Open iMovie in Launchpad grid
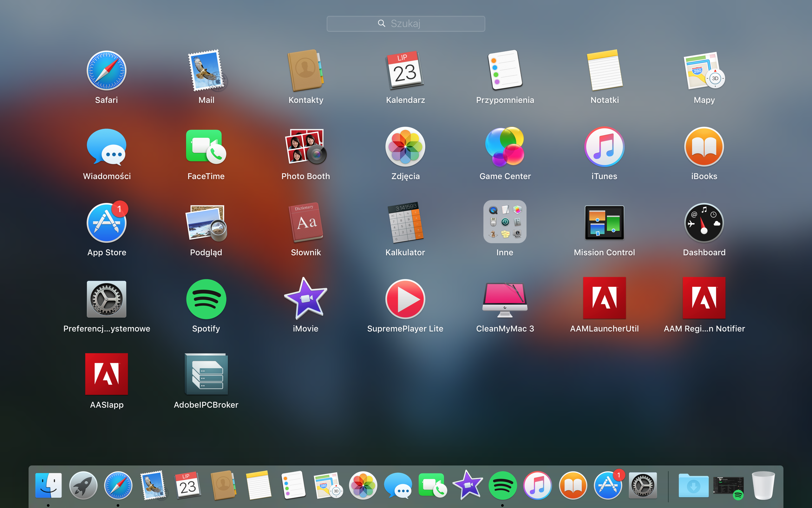Viewport: 812px width, 508px height. pyautogui.click(x=306, y=298)
